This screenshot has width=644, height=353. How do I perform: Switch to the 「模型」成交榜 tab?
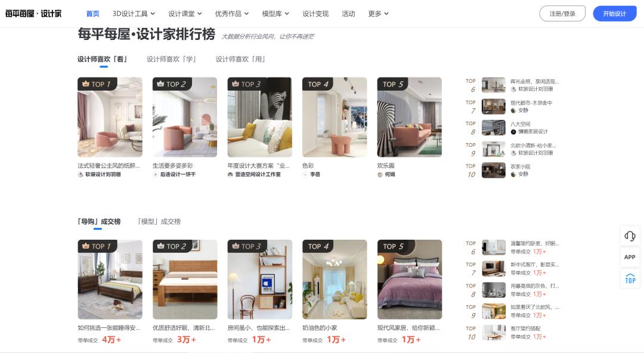click(158, 221)
